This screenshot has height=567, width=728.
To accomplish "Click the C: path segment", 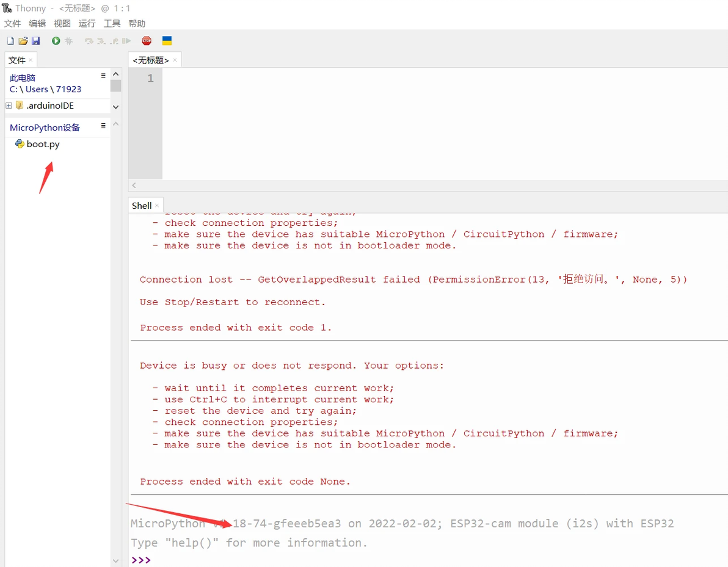I will pyautogui.click(x=13, y=89).
